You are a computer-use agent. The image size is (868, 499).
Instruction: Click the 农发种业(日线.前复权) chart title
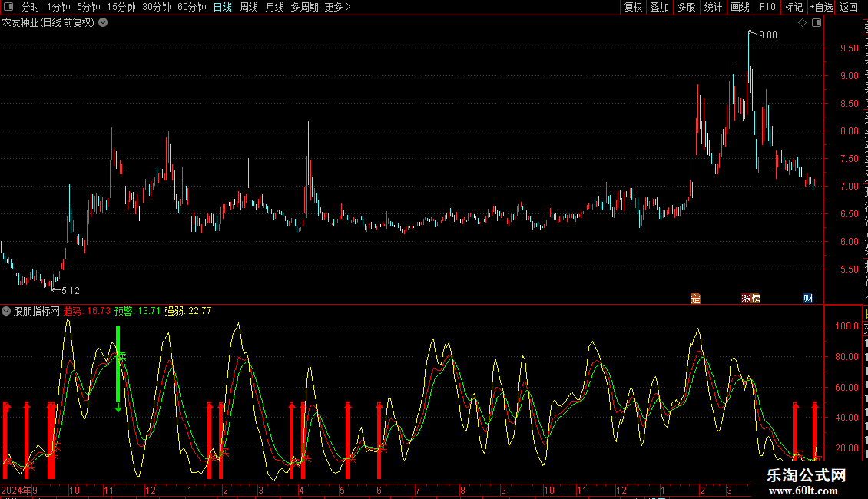tap(48, 23)
